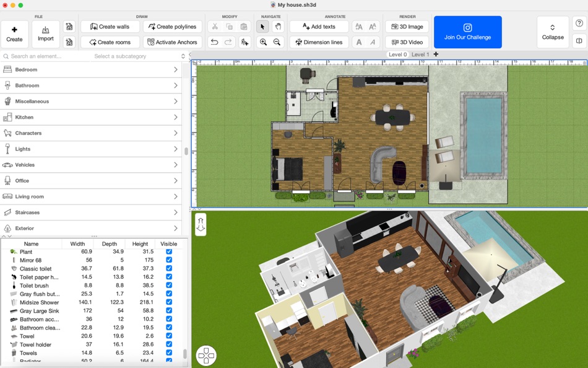Collapse the furniture panel
Viewport: 588px width, 368px height.
pos(552,32)
